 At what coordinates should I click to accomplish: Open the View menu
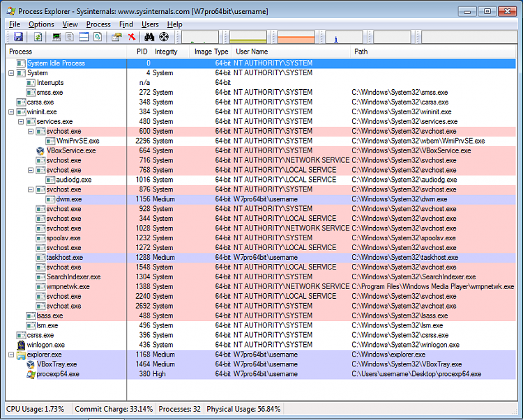(x=70, y=24)
